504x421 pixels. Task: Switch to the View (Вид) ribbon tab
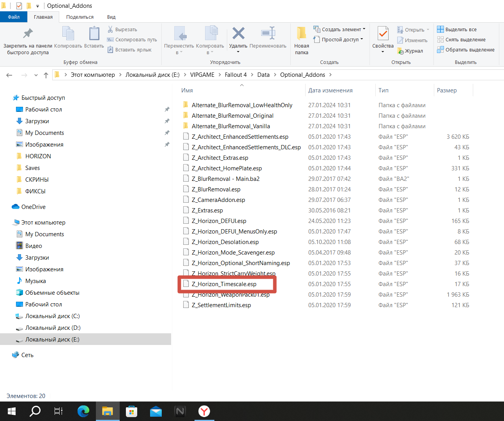111,17
